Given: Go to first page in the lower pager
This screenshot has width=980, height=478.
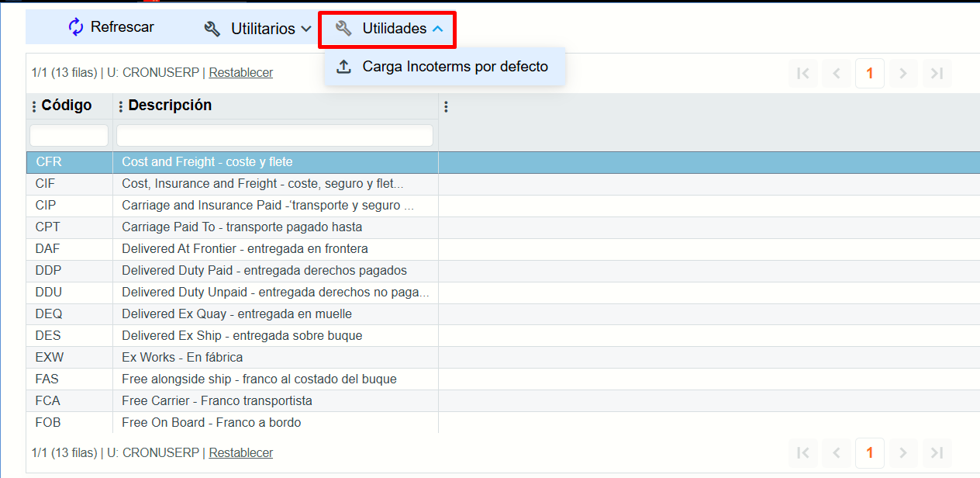Looking at the screenshot, I should coord(803,452).
